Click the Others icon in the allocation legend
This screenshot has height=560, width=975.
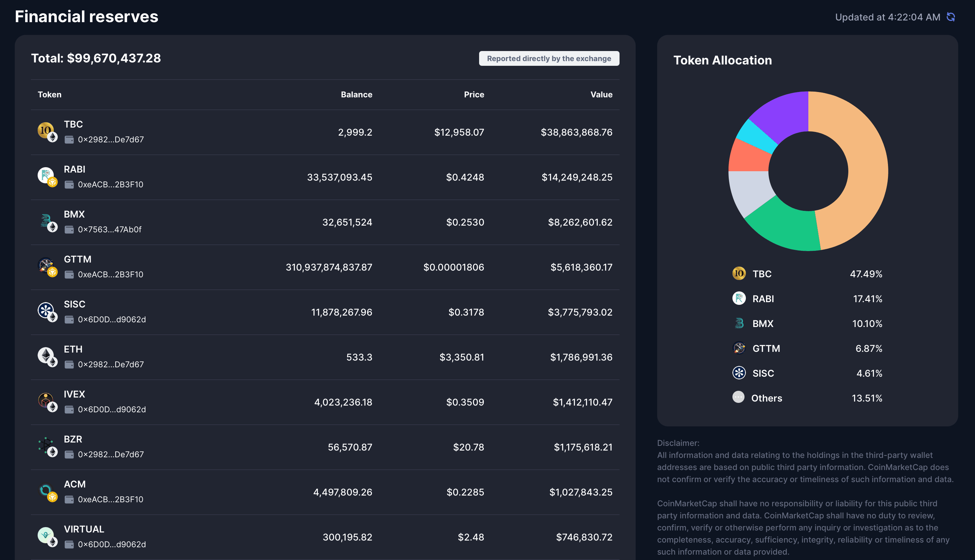[738, 397]
